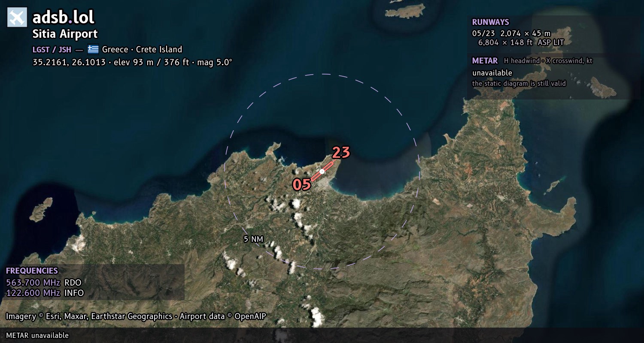
Task: Click the RUNWAYS panel heading
Action: point(490,22)
